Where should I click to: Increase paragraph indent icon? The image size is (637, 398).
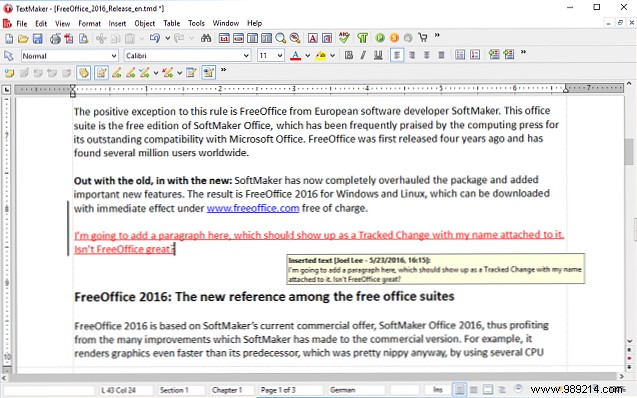click(509, 55)
